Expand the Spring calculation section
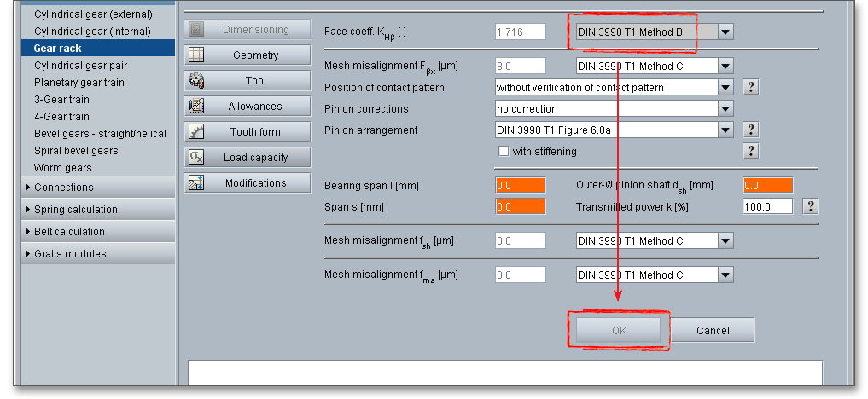The width and height of the screenshot is (868, 399). 75,210
